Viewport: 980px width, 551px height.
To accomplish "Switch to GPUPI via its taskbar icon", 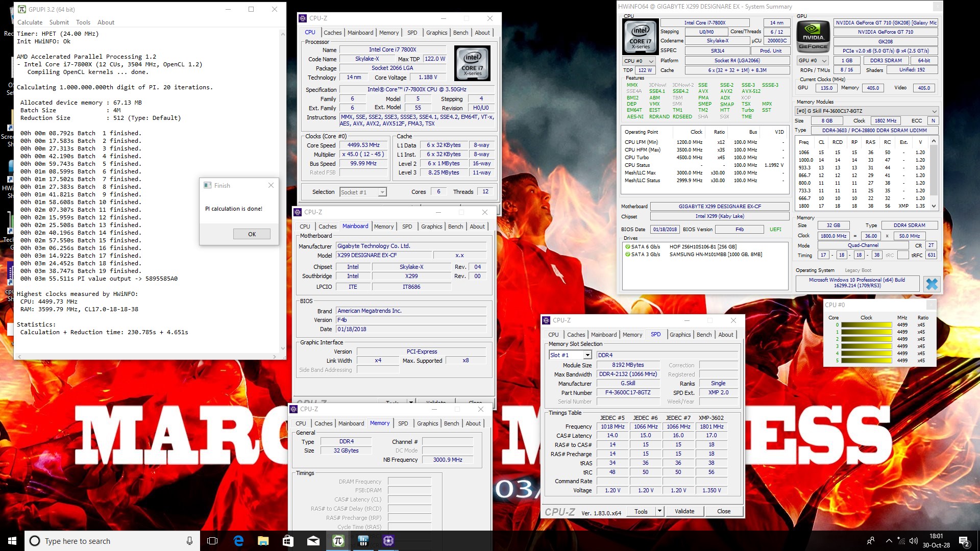I will pos(338,541).
